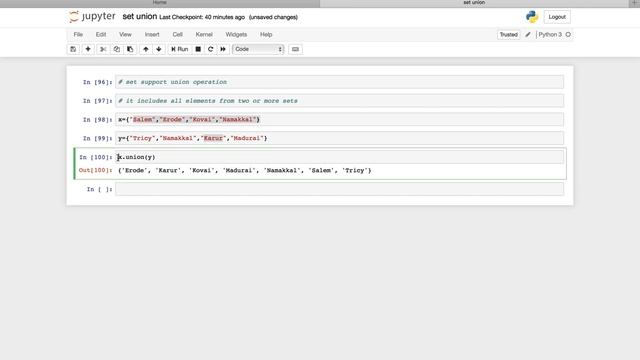The image size is (640, 360).
Task: Open the Insert menu
Action: (152, 35)
